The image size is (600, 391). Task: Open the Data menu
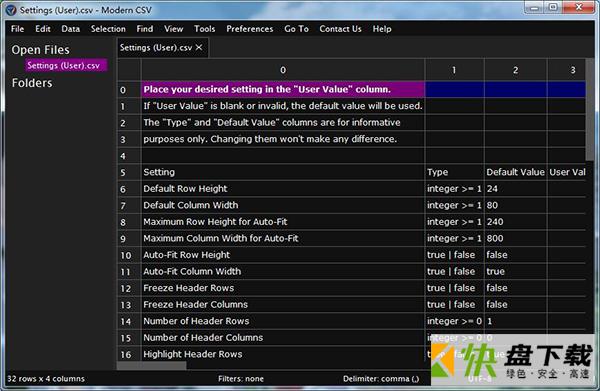[70, 29]
